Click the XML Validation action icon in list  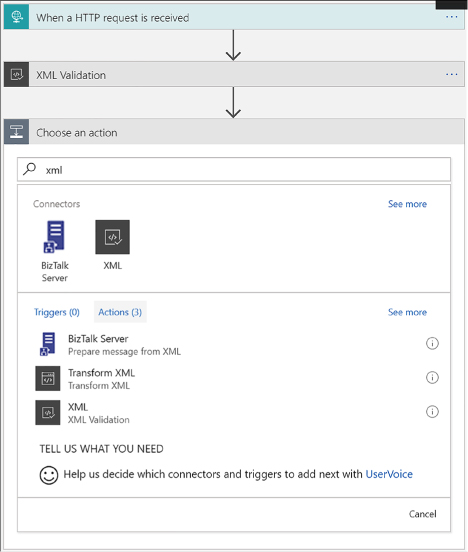tap(48, 413)
